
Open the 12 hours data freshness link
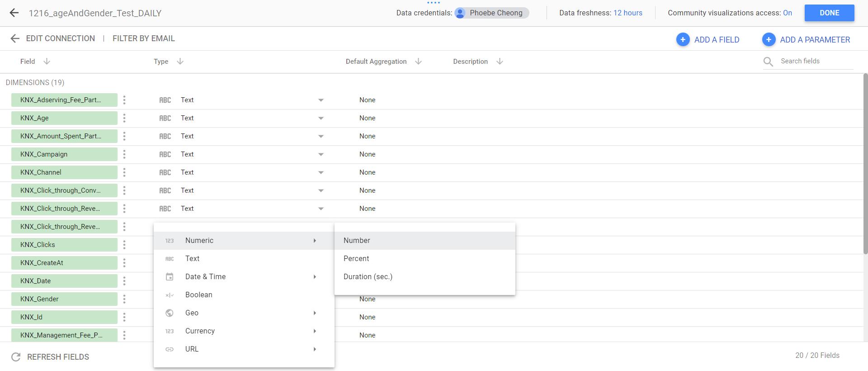(x=627, y=13)
